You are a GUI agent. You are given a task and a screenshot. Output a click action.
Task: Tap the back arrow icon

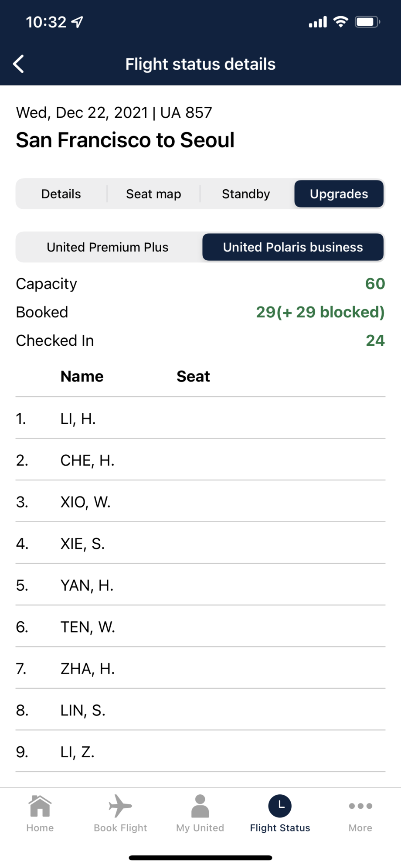point(18,64)
